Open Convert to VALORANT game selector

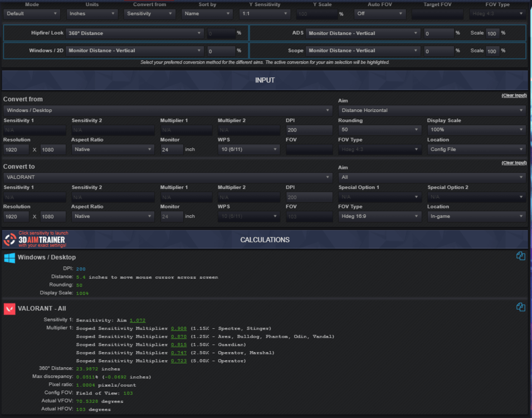coord(168,177)
